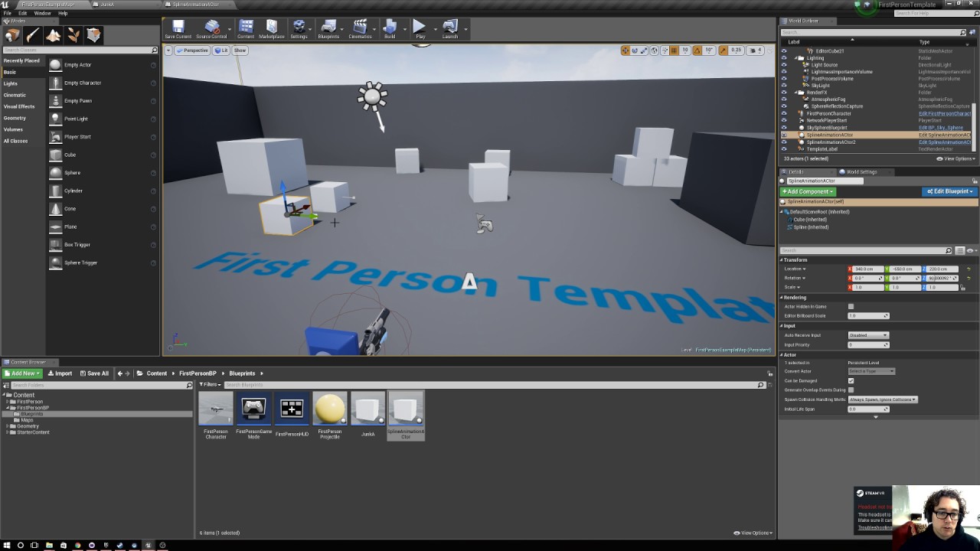Click the Windows Start button in taskbar
This screenshot has width=980, height=551.
pyautogui.click(x=6, y=546)
